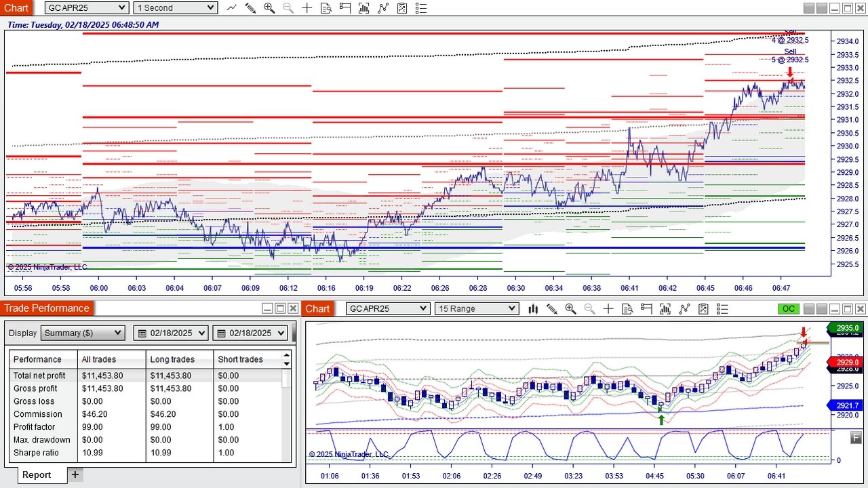
Task: Click the down arrow in performance table header
Action: coord(287,363)
